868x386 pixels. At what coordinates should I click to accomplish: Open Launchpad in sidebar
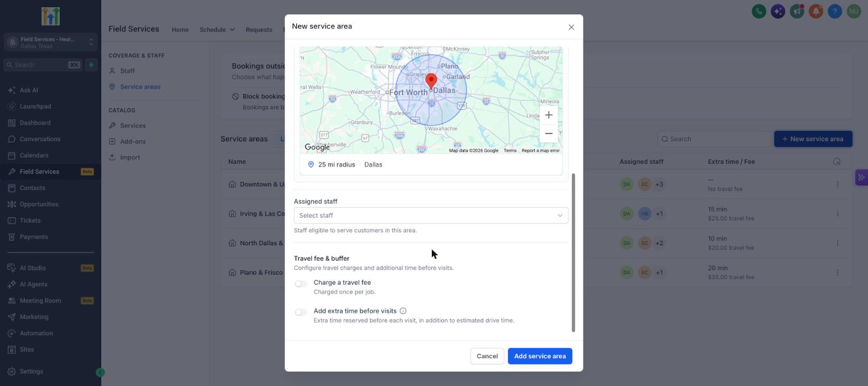(x=35, y=106)
